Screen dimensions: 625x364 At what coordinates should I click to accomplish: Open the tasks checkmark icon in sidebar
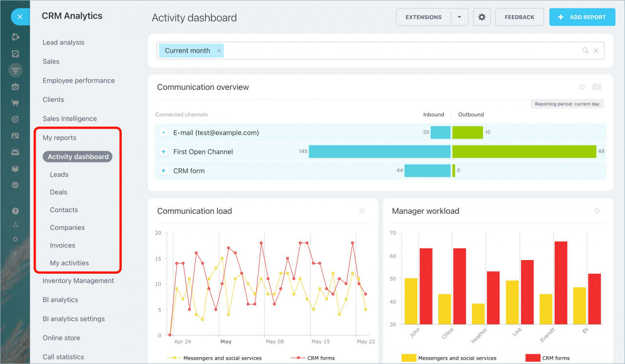point(16,54)
